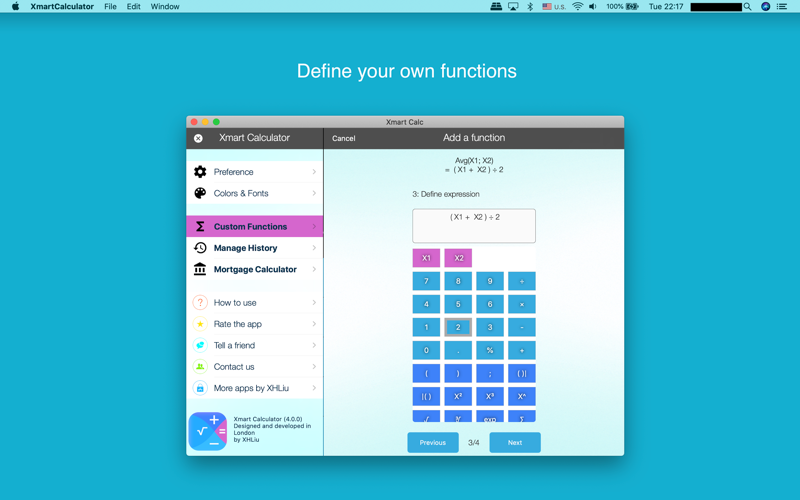Expand the Tell a friend chevron
Image resolution: width=800 pixels, height=500 pixels.
pyautogui.click(x=314, y=346)
